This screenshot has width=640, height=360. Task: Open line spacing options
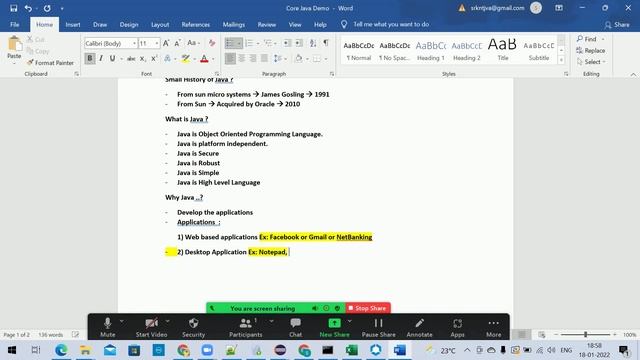(x=279, y=59)
